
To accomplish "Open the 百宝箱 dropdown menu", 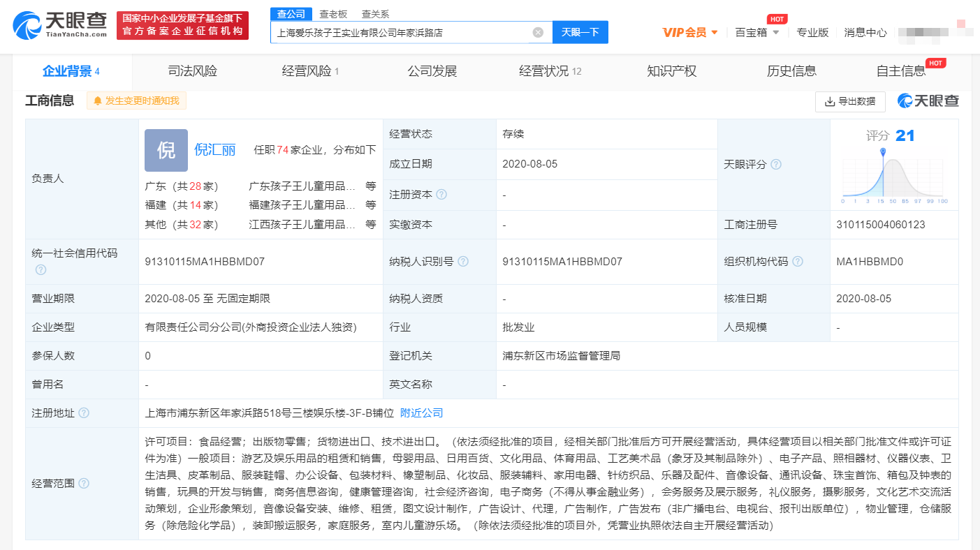I will (757, 32).
